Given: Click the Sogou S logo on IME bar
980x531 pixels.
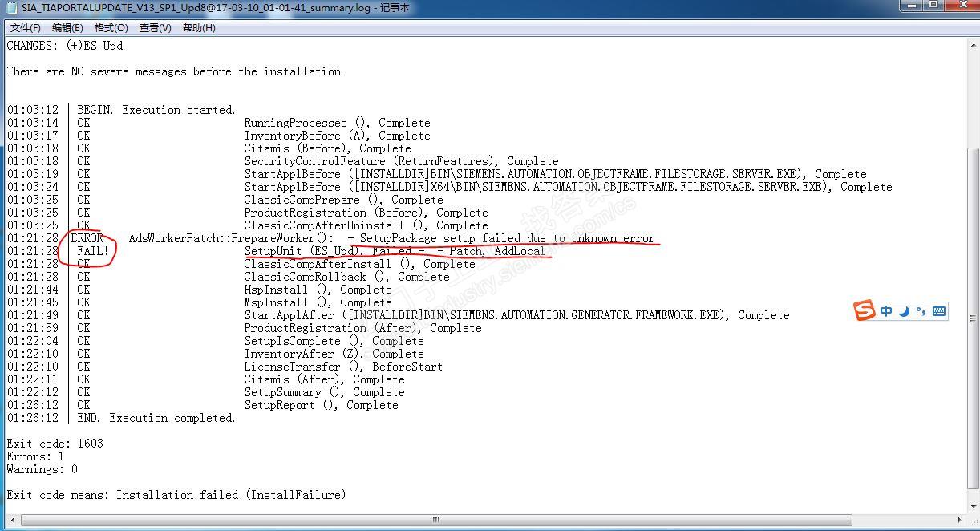Looking at the screenshot, I should (865, 311).
